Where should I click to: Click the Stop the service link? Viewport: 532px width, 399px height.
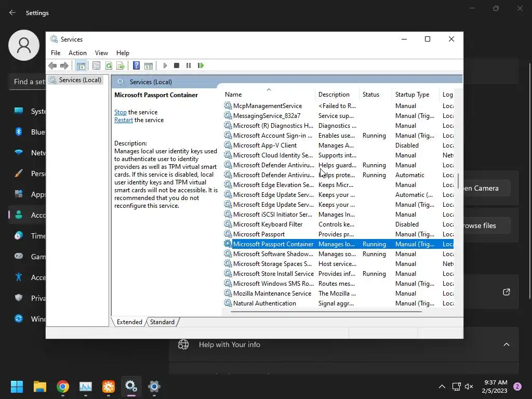tap(121, 112)
